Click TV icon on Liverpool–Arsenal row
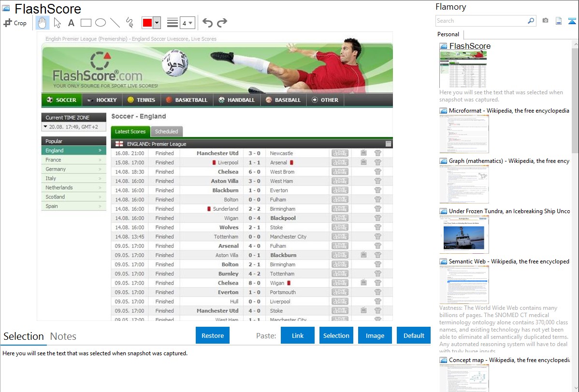579x392 pixels. [x=364, y=162]
